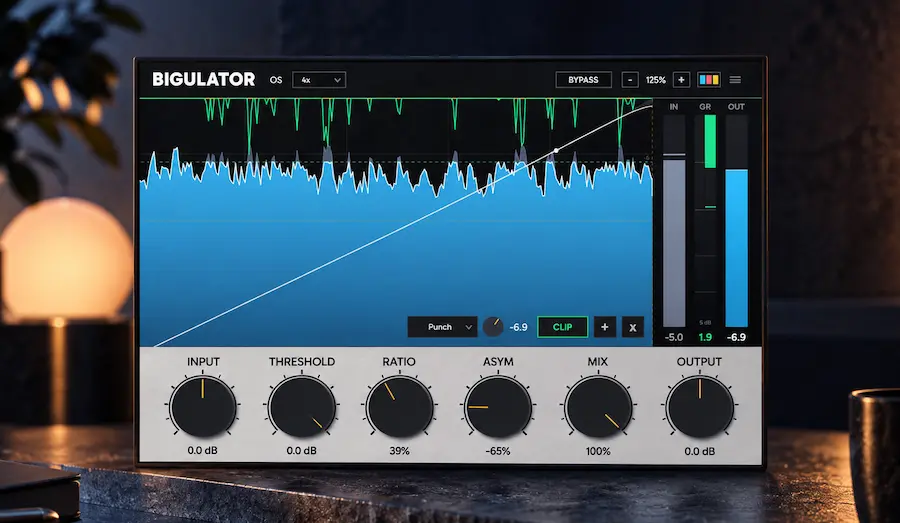The width and height of the screenshot is (900, 523).
Task: Click the ASYM value -65%
Action: [498, 451]
